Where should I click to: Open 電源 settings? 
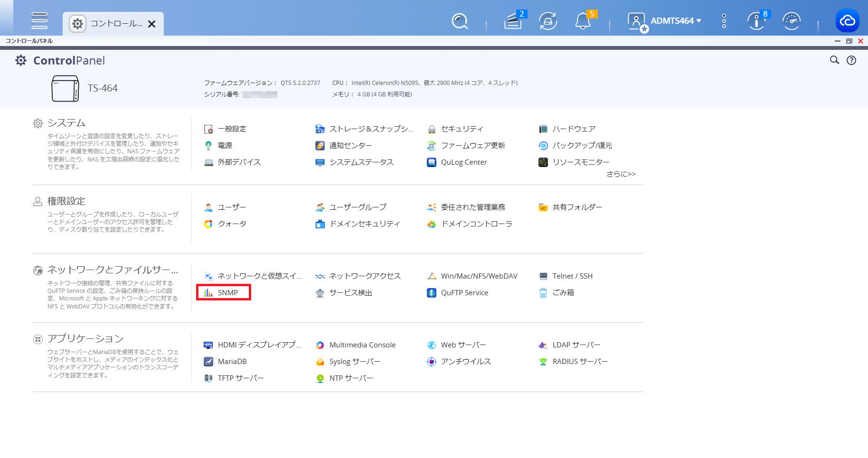(x=218, y=146)
